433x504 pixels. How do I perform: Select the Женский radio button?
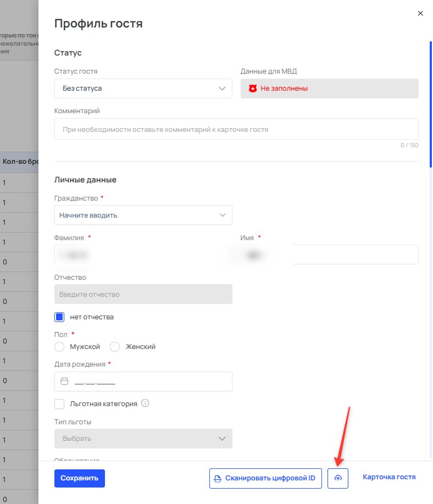pyautogui.click(x=115, y=347)
